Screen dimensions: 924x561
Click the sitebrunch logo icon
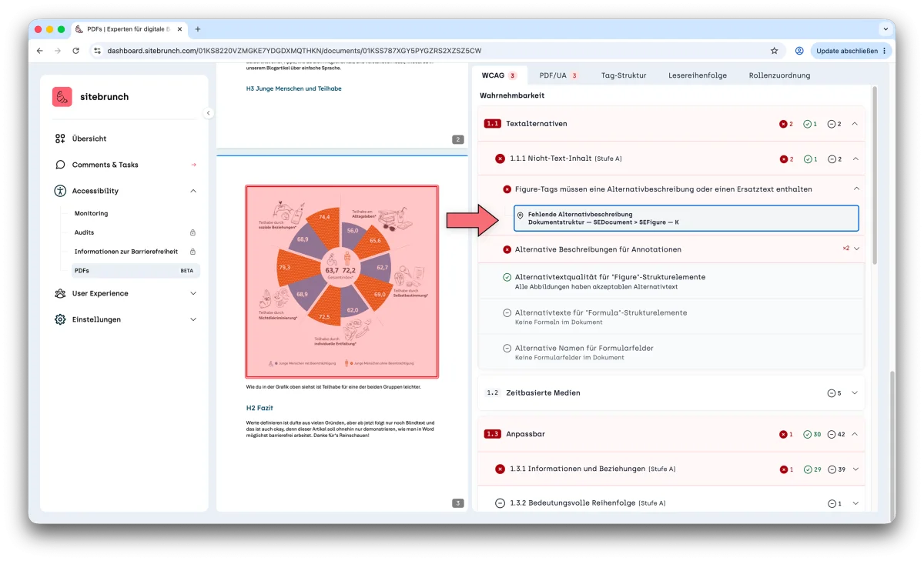(62, 97)
